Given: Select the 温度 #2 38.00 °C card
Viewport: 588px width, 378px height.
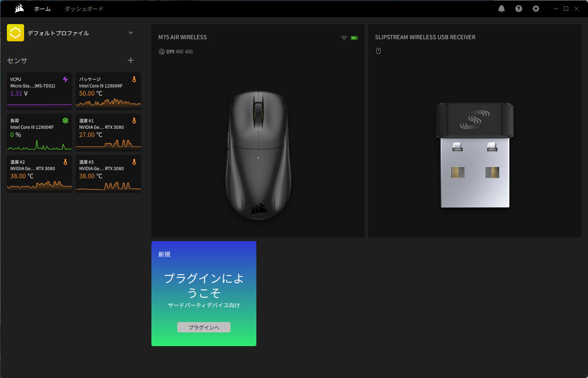Looking at the screenshot, I should [40, 174].
